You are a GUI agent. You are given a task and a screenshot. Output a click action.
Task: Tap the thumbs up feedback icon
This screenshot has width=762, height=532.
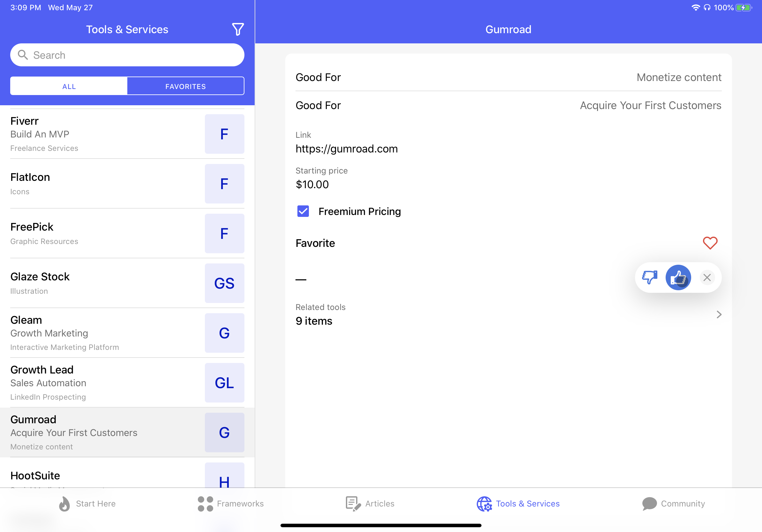[678, 277]
